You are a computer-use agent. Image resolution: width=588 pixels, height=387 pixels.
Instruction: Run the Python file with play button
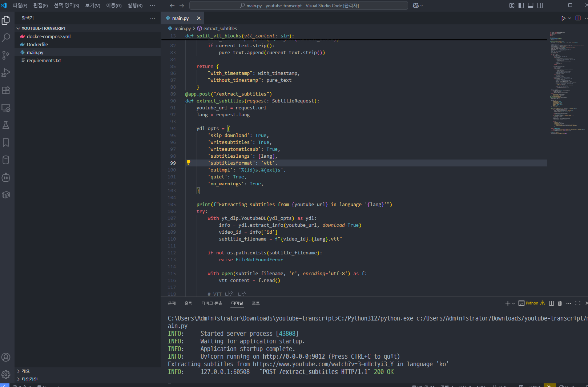click(563, 18)
